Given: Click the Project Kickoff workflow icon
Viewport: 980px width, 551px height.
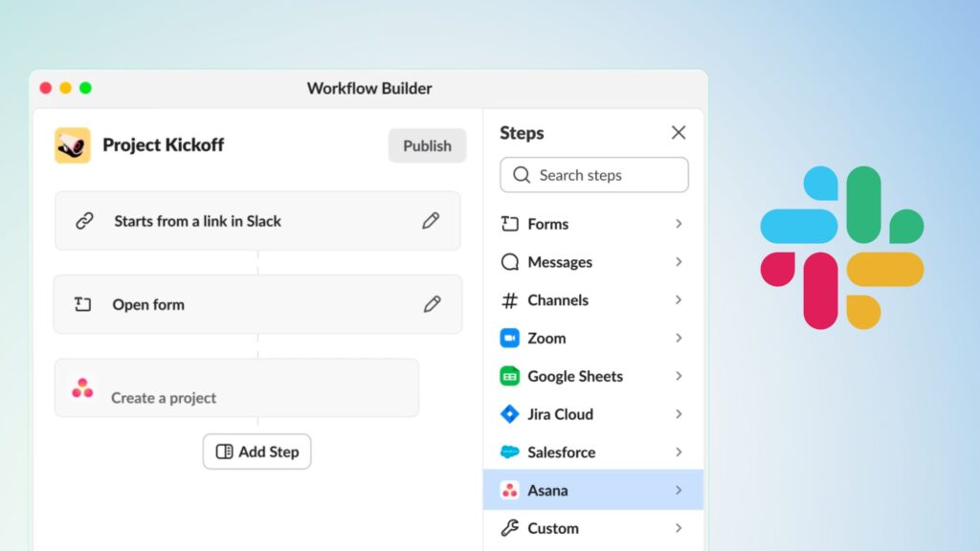Looking at the screenshot, I should pyautogui.click(x=73, y=145).
